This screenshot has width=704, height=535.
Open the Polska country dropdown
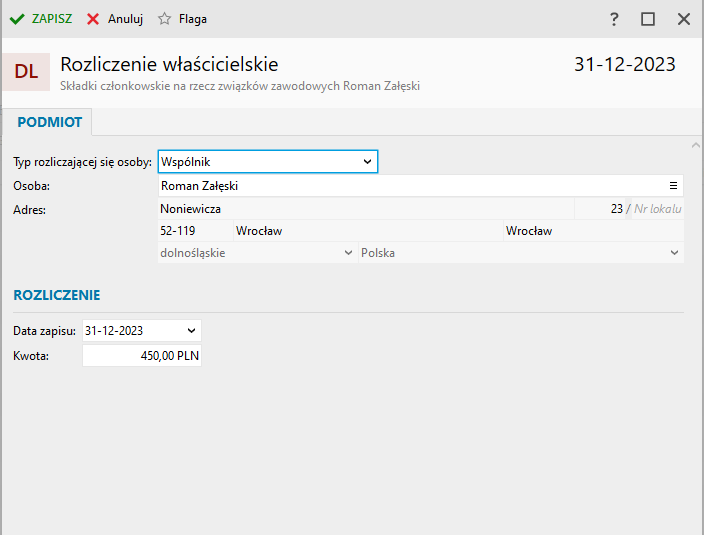(x=674, y=253)
